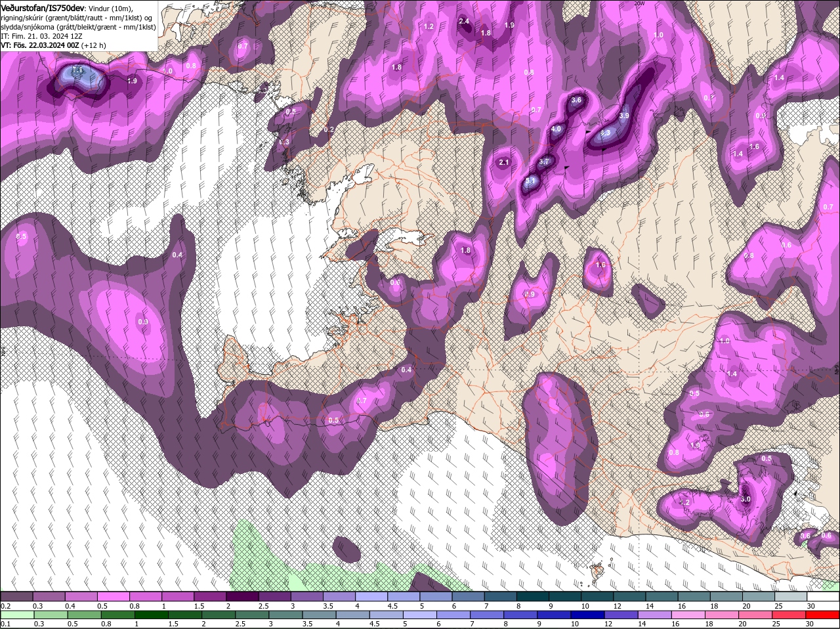Click the 3.9 precipitation value on the map

click(624, 116)
